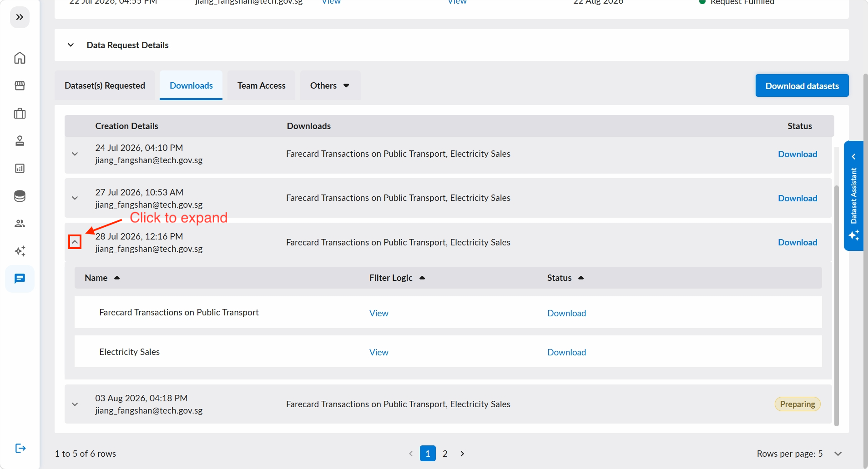
Task: Click the previous page arrow
Action: point(411,454)
